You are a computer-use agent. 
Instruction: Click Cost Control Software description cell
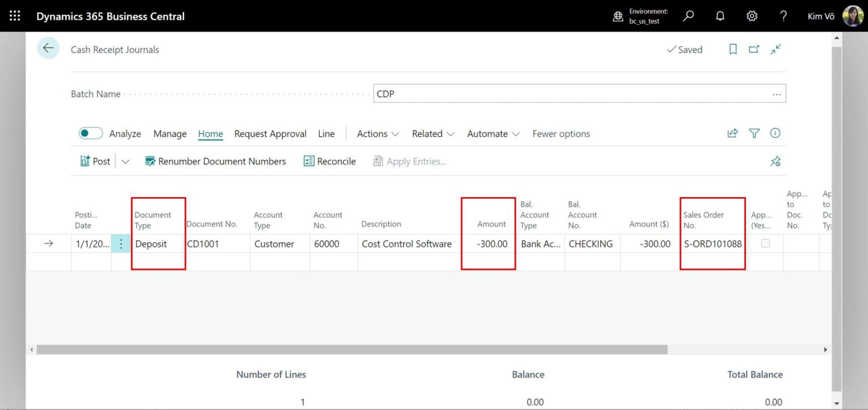click(410, 244)
